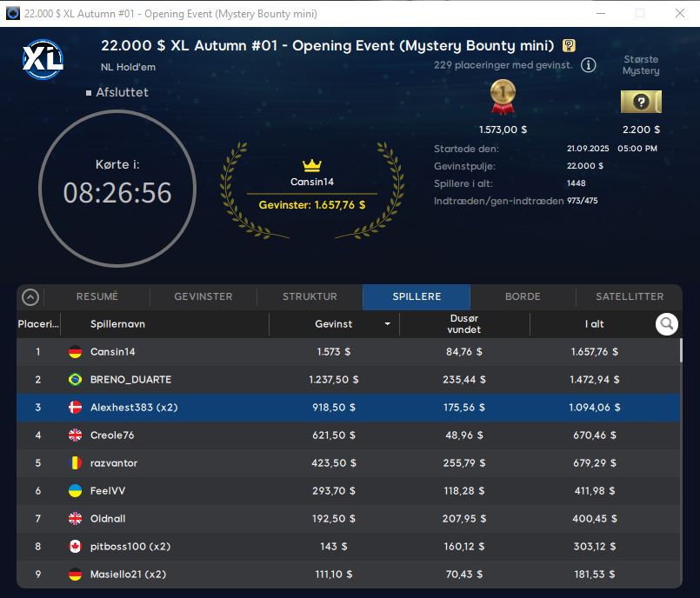
Task: Open the Gevinst column sort dropdown arrow
Action: [x=387, y=324]
